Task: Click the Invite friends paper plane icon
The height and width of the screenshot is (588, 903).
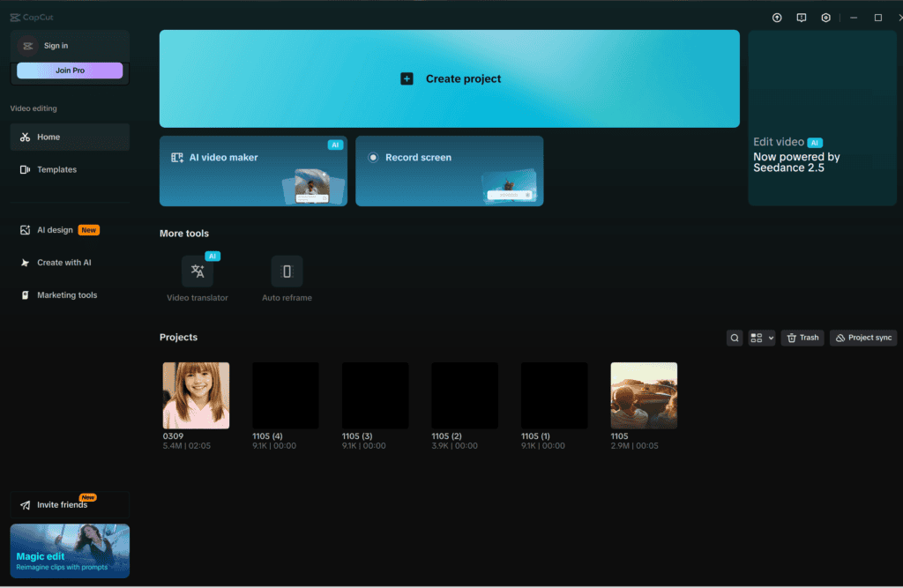Action: click(x=25, y=505)
